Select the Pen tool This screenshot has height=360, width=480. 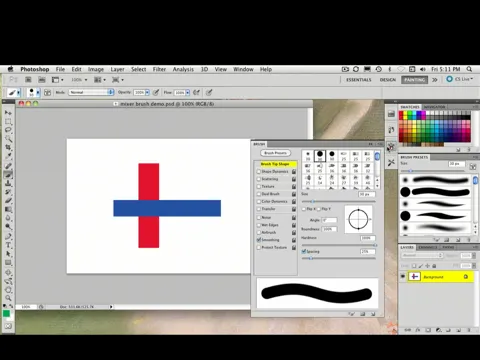tap(8, 236)
